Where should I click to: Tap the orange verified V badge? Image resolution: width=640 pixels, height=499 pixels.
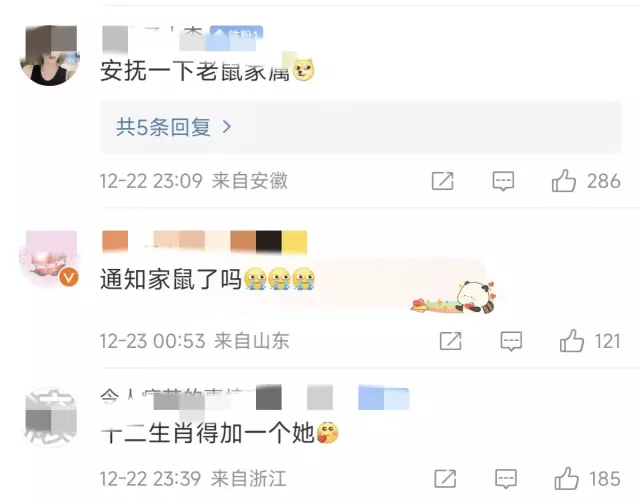[69, 277]
